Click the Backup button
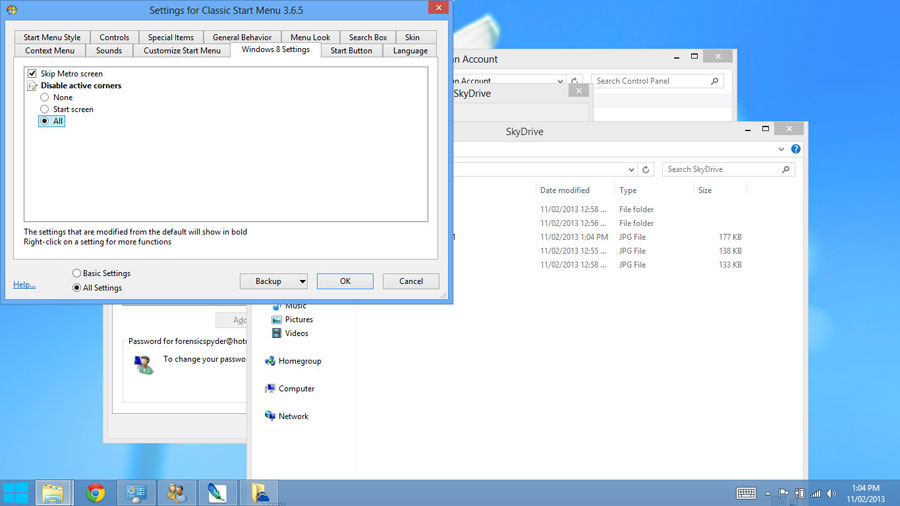The width and height of the screenshot is (900, 506). click(268, 281)
